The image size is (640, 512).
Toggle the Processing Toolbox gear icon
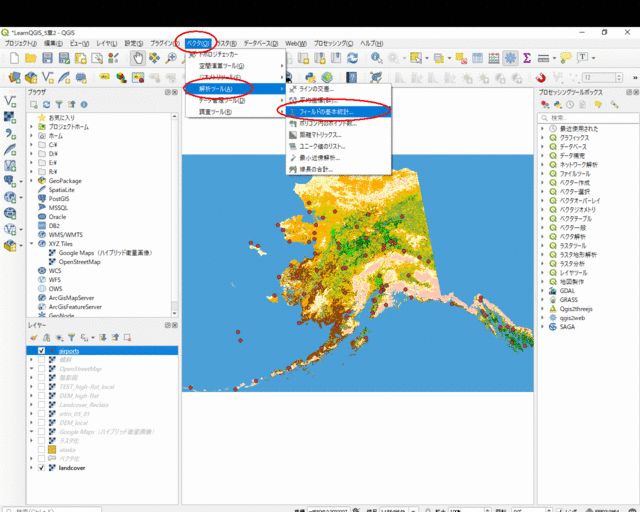pos(510,58)
